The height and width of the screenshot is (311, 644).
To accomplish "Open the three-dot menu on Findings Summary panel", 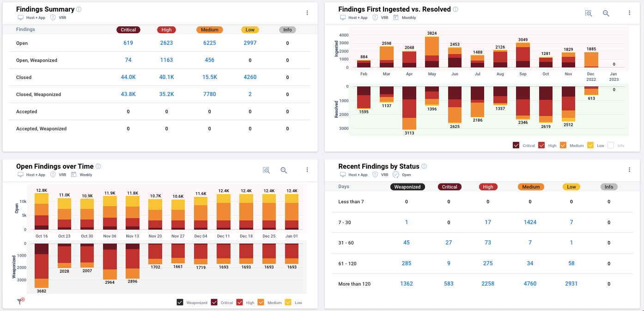I will coord(307,12).
